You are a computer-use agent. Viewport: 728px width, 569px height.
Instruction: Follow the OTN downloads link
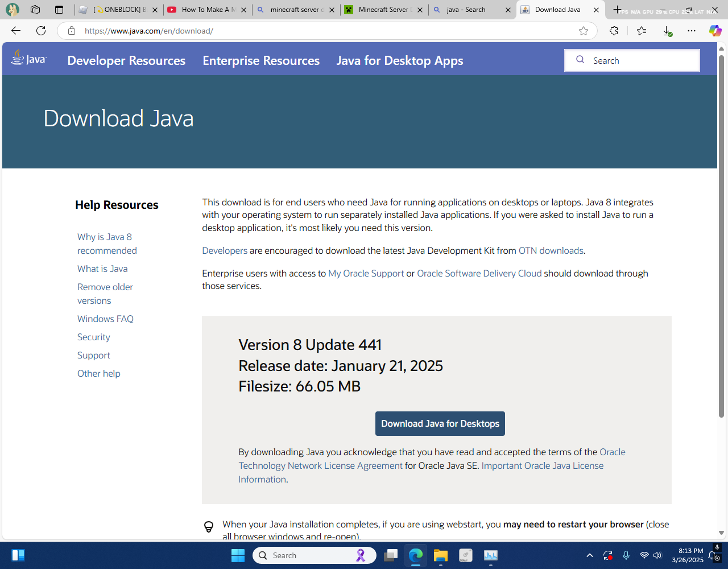click(x=551, y=250)
